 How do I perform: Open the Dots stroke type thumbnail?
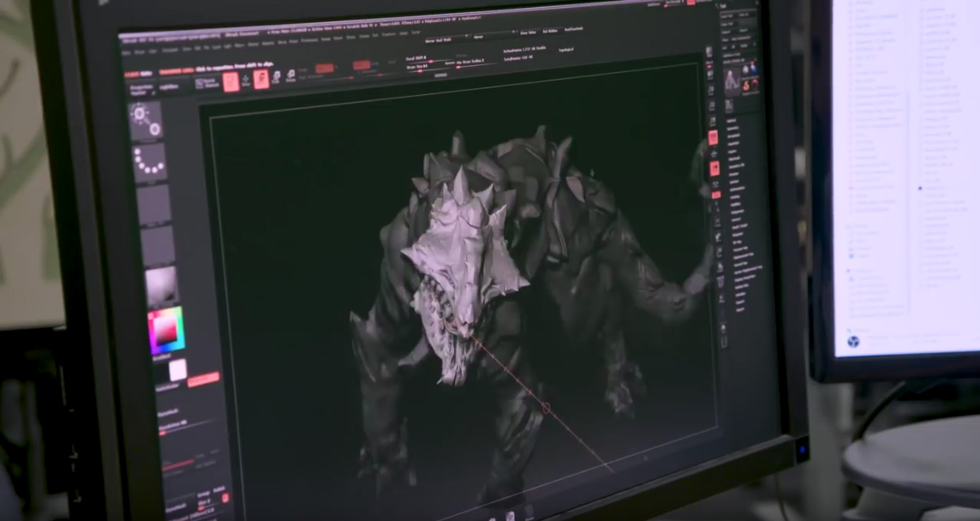pyautogui.click(x=149, y=162)
